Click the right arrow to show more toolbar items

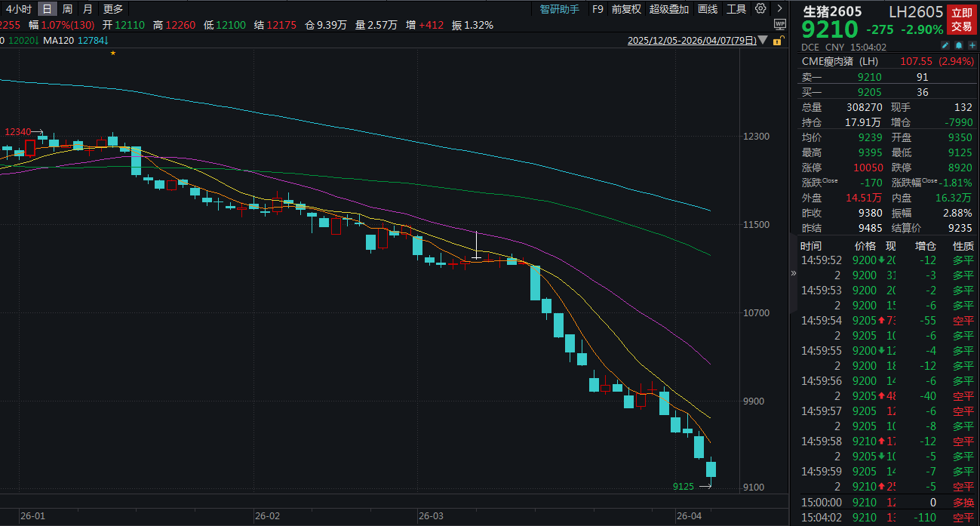tap(779, 9)
